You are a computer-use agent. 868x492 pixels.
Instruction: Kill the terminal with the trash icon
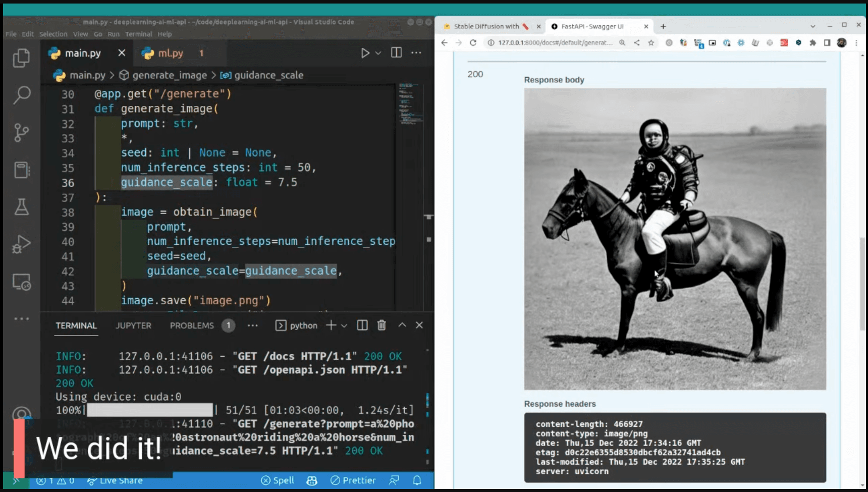(x=382, y=325)
